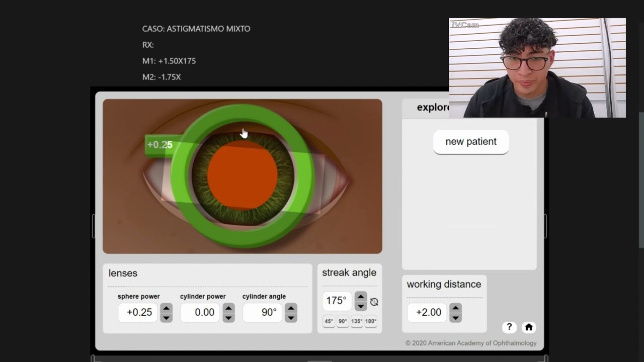
Task: Click the page scrollbar at right edge
Action: (x=641, y=181)
